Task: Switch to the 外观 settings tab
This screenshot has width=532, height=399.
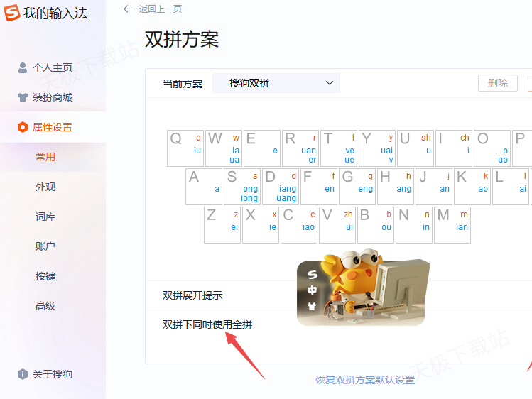Action: (45, 187)
